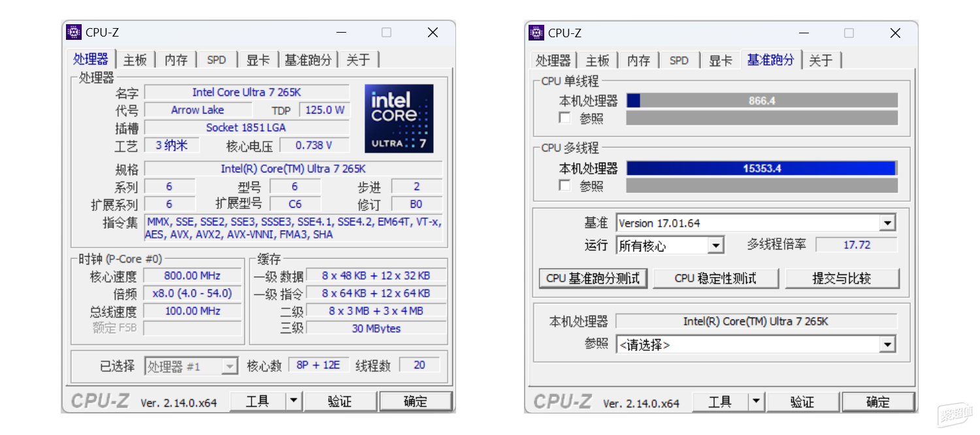Switch to the 主板 tab in the processor window
980x435 pixels.
pyautogui.click(x=135, y=60)
